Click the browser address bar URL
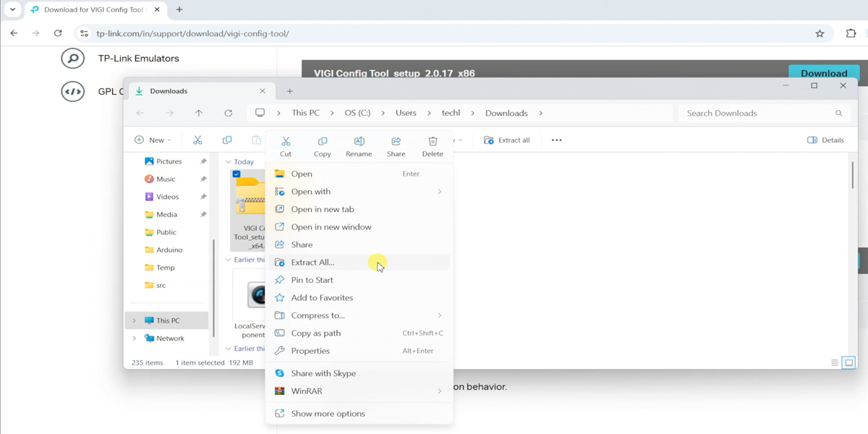The width and height of the screenshot is (868, 434). coord(193,33)
